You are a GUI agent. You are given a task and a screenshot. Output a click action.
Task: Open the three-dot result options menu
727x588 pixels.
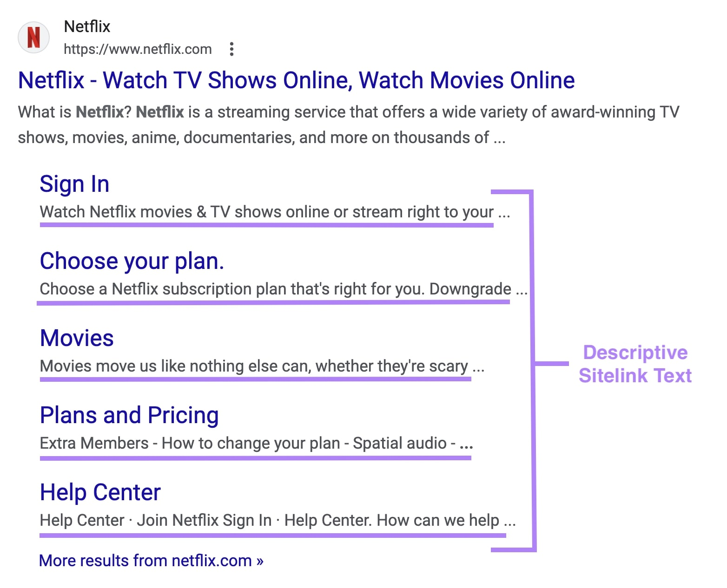click(x=231, y=49)
